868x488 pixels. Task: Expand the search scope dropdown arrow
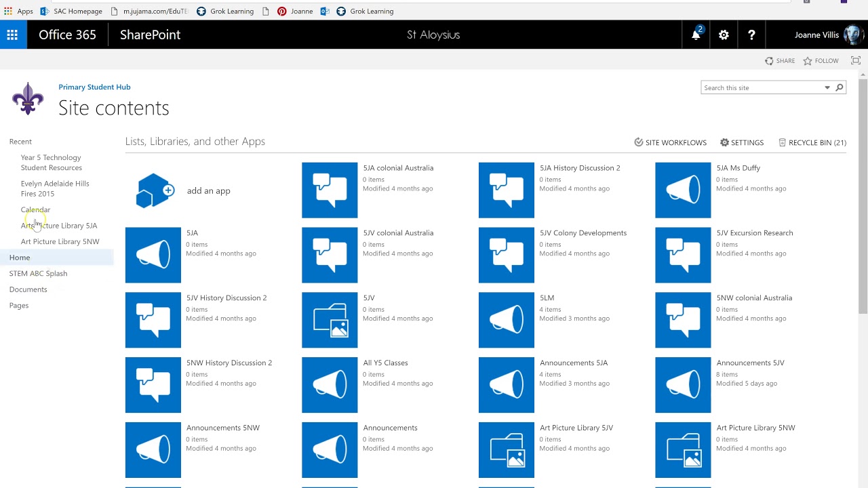[x=827, y=87]
